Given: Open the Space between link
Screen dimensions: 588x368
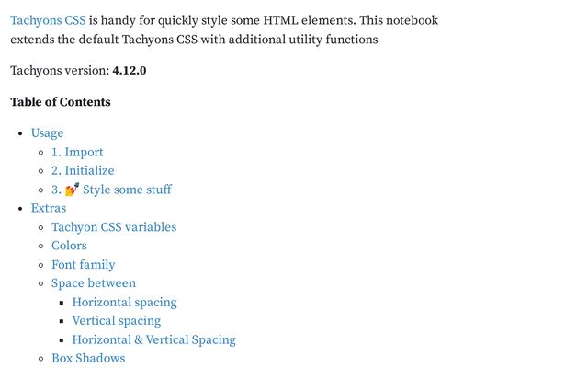Looking at the screenshot, I should pos(94,283).
